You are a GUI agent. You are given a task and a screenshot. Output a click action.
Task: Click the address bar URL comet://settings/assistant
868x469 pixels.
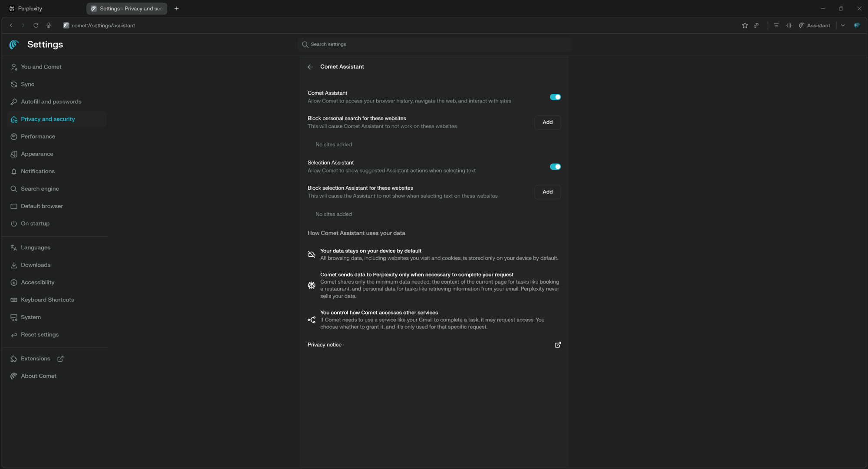click(x=103, y=26)
